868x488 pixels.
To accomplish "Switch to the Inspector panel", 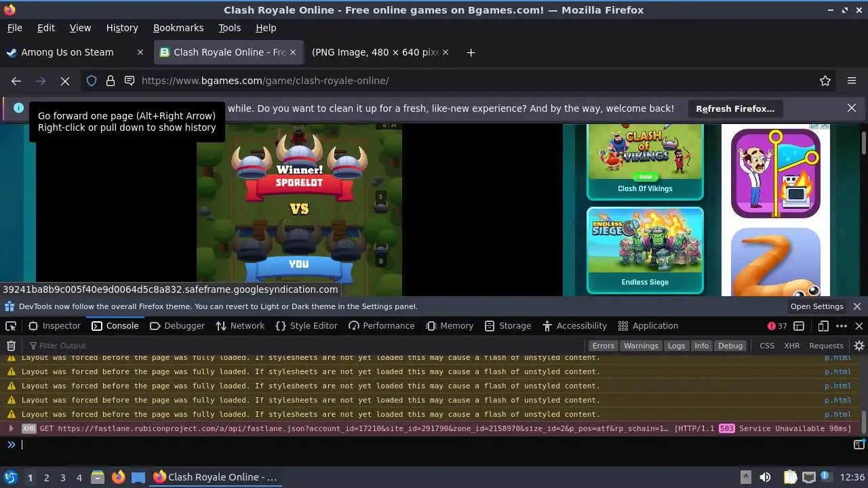I will [x=54, y=326].
